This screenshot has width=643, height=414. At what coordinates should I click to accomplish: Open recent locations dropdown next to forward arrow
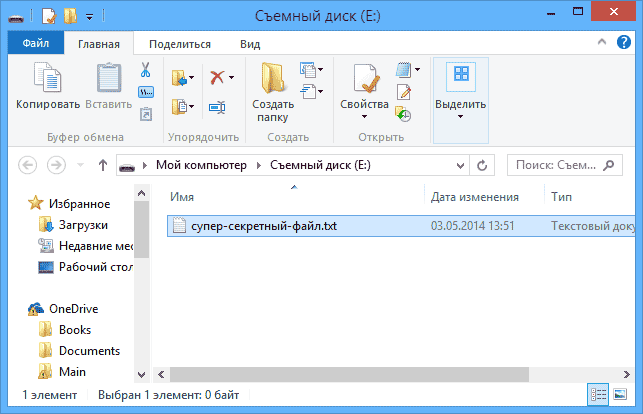pos(80,165)
